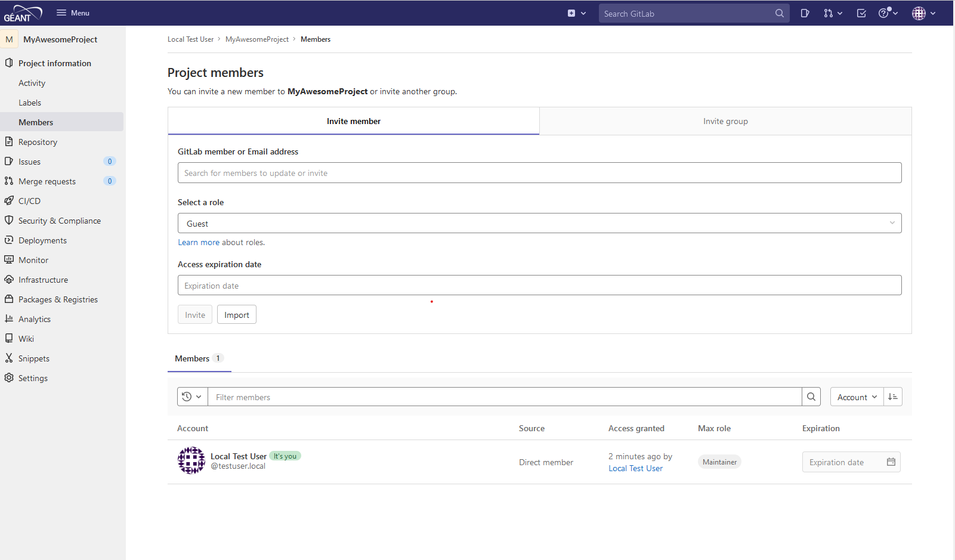Image resolution: width=955 pixels, height=560 pixels.
Task: Click the Wiki sidebar icon
Action: click(9, 338)
